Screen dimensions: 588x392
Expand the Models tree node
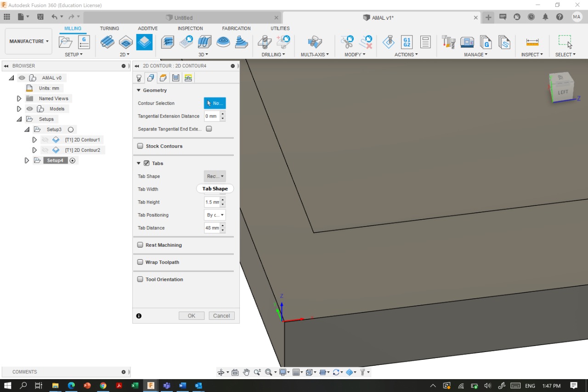tap(19, 109)
